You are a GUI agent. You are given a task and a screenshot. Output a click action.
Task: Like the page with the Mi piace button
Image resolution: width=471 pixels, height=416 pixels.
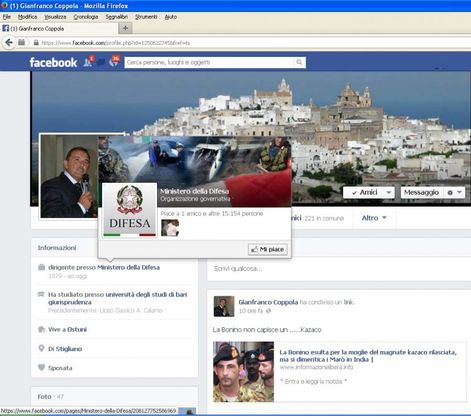268,249
